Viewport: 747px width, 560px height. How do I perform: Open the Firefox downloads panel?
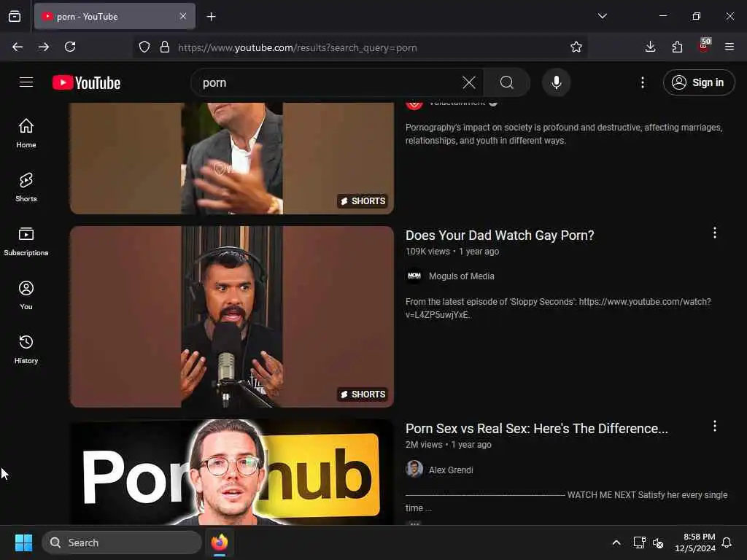click(x=650, y=47)
